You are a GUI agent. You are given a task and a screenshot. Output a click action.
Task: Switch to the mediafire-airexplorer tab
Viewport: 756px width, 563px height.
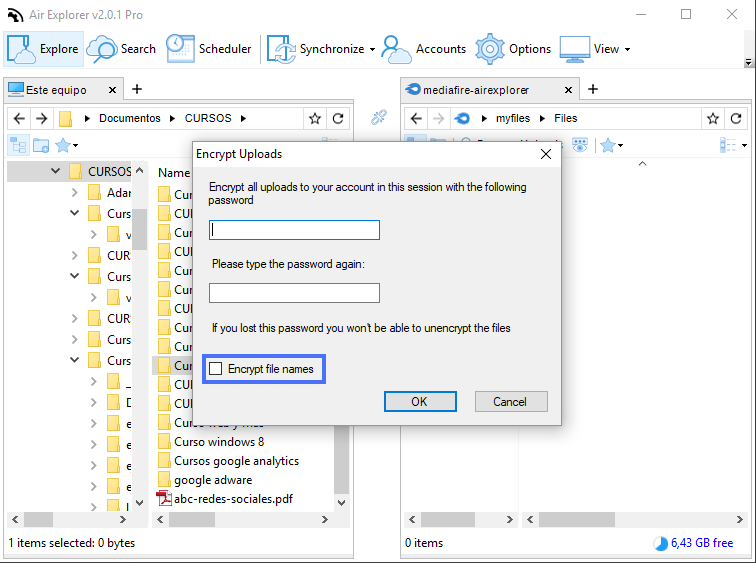point(475,90)
